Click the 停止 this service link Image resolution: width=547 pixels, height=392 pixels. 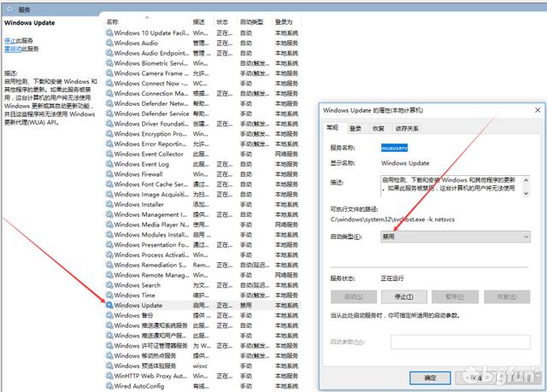pyautogui.click(x=9, y=40)
